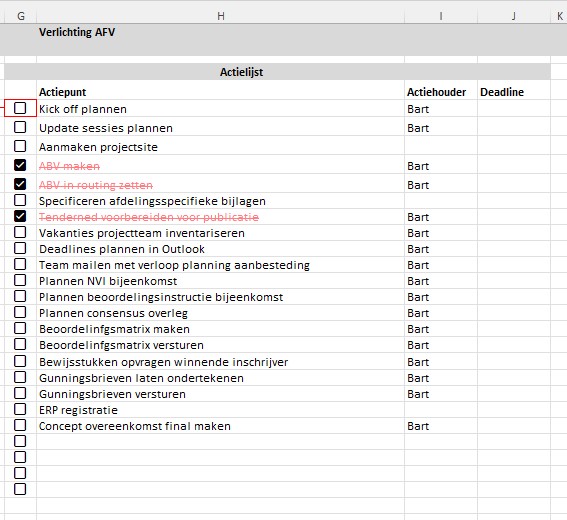Select column H header
This screenshot has width=567, height=520.
[221, 16]
